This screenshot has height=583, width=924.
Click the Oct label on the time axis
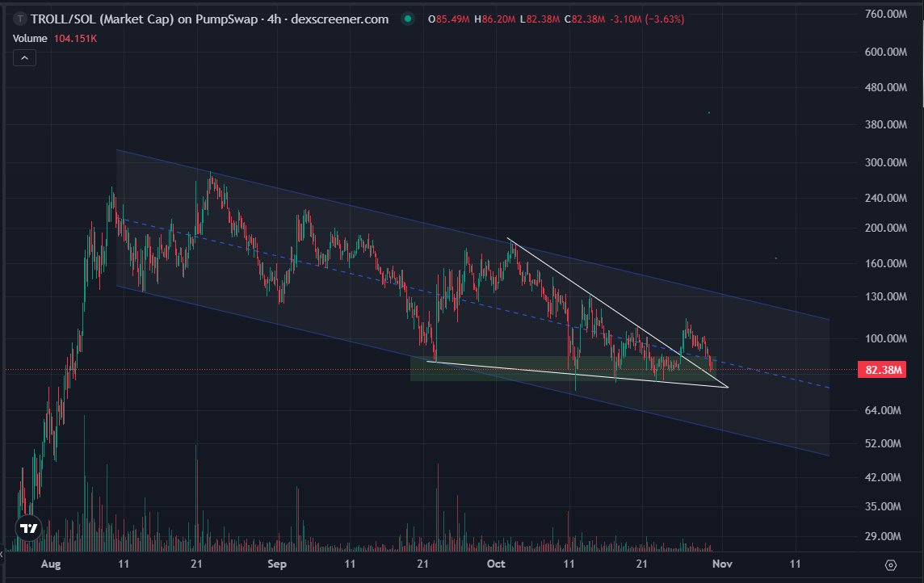coord(495,564)
